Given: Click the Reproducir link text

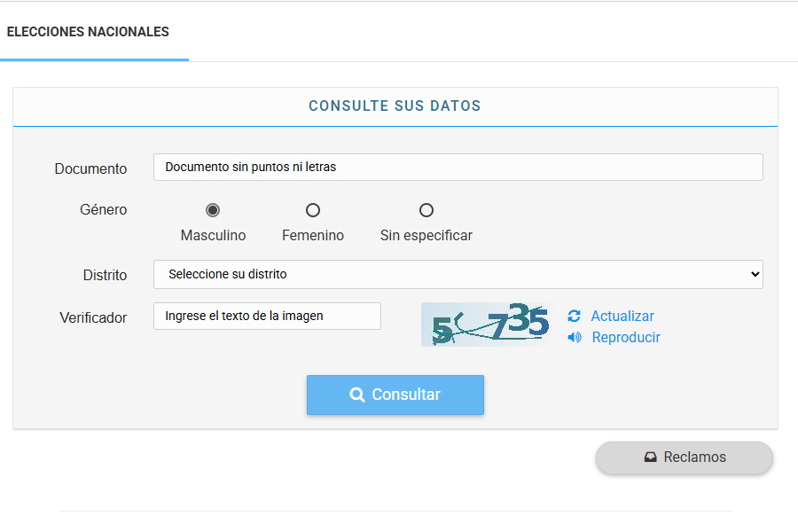Looking at the screenshot, I should 626,338.
